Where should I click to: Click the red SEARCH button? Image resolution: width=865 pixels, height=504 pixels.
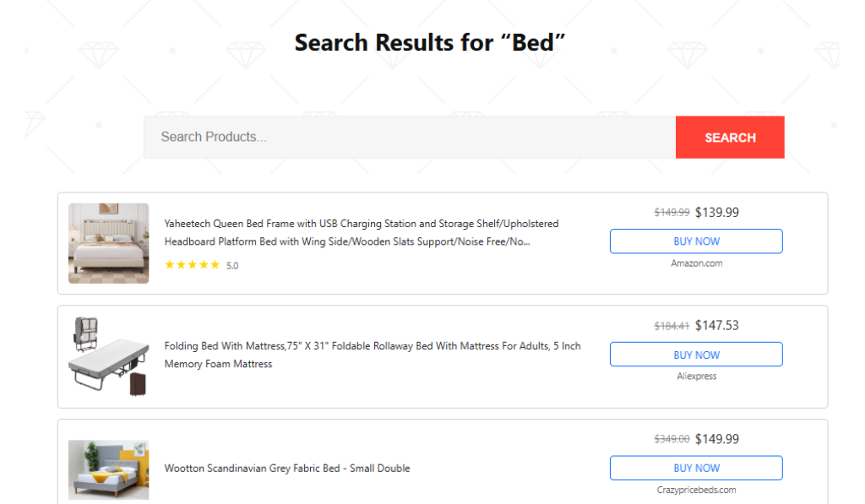[x=729, y=137]
